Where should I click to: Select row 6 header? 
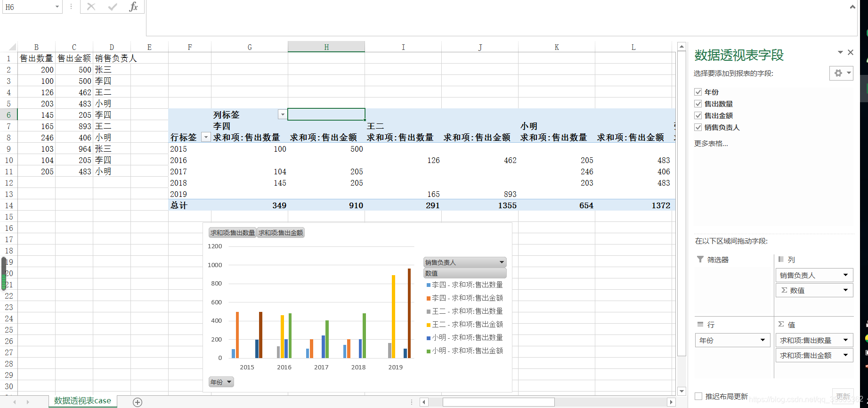(8, 114)
